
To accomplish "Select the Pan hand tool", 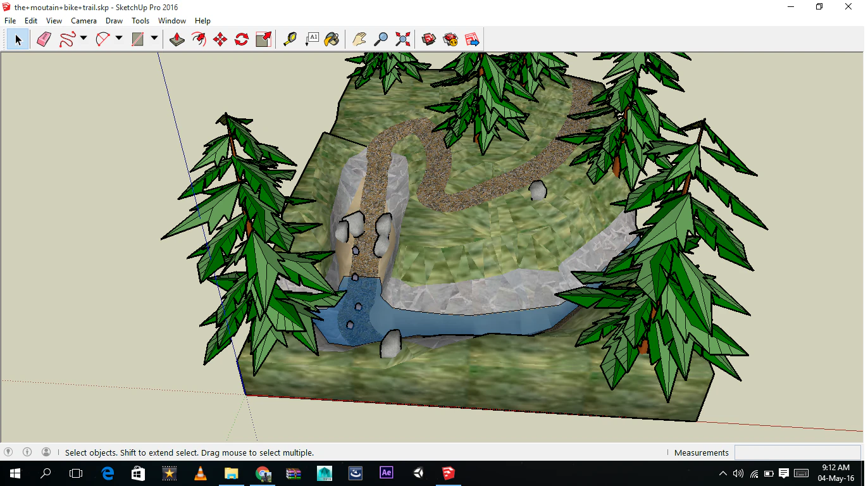I will tap(359, 40).
